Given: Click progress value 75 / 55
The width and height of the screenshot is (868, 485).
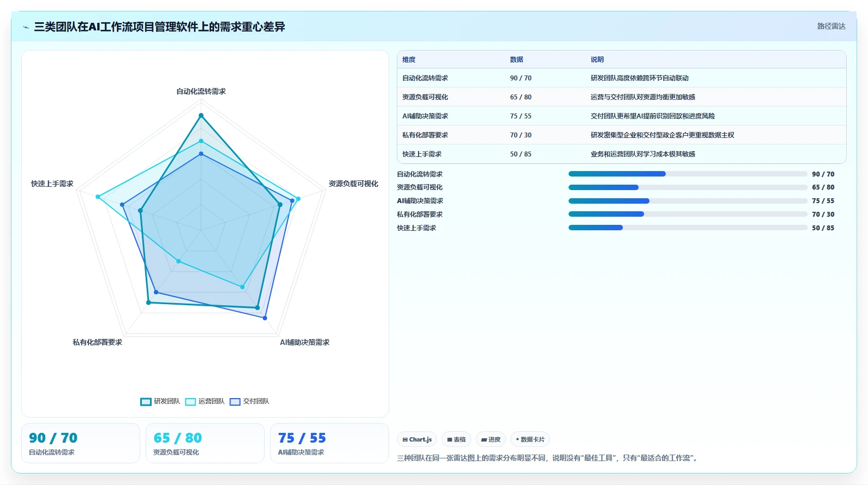Looking at the screenshot, I should (x=823, y=201).
